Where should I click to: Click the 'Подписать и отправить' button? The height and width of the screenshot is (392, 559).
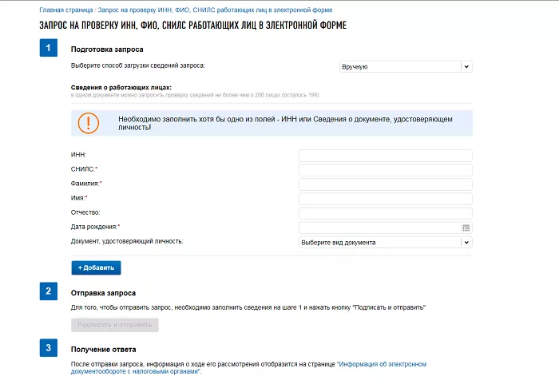(115, 325)
